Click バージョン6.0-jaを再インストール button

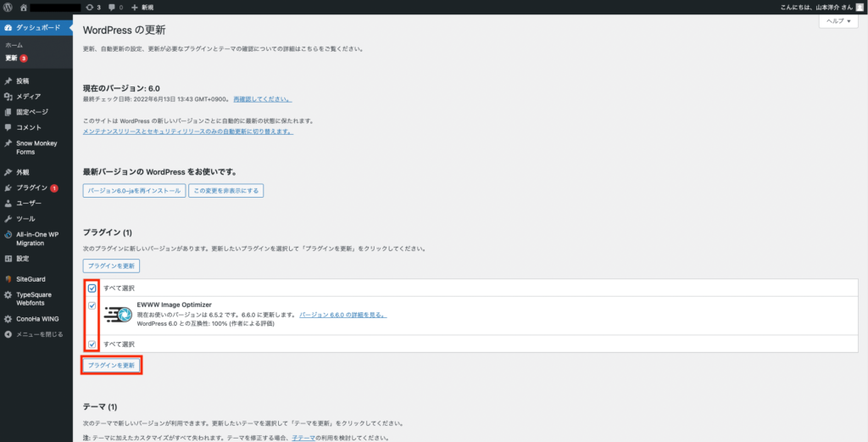click(x=134, y=191)
